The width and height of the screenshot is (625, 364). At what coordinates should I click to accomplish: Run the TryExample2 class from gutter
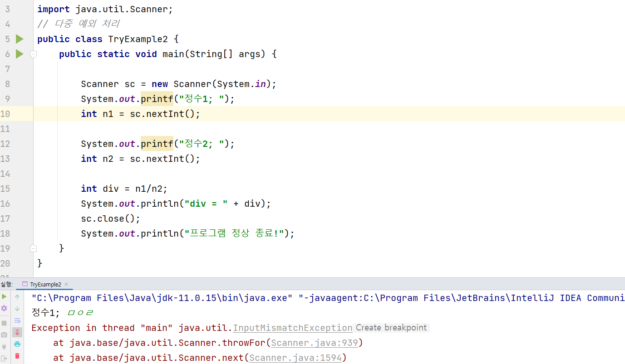19,39
